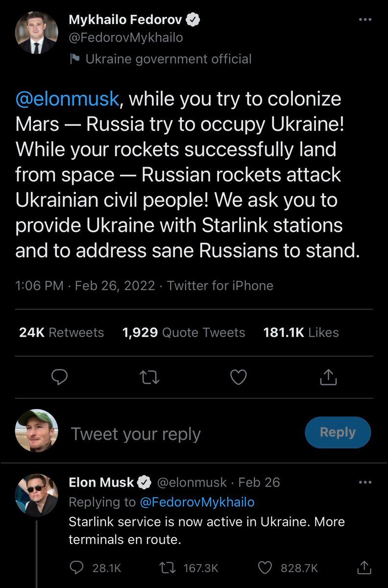Open Elon Musk's profile avatar
This screenshot has width=388, height=588.
[37, 495]
